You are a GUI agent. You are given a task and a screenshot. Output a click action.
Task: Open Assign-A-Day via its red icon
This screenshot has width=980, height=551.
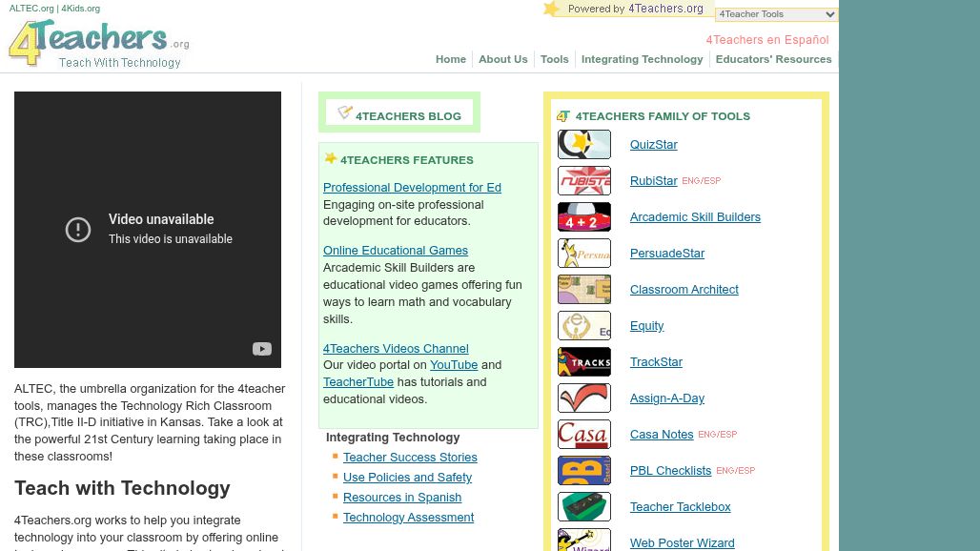[583, 398]
